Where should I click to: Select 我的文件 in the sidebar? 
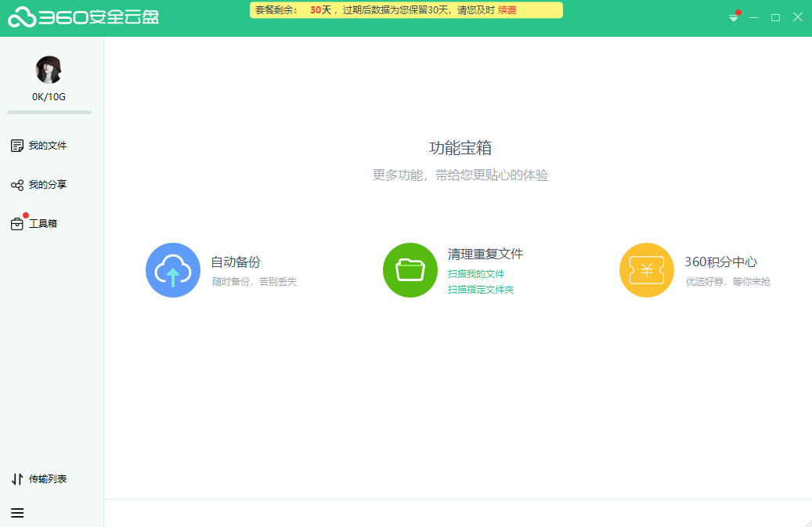point(48,146)
